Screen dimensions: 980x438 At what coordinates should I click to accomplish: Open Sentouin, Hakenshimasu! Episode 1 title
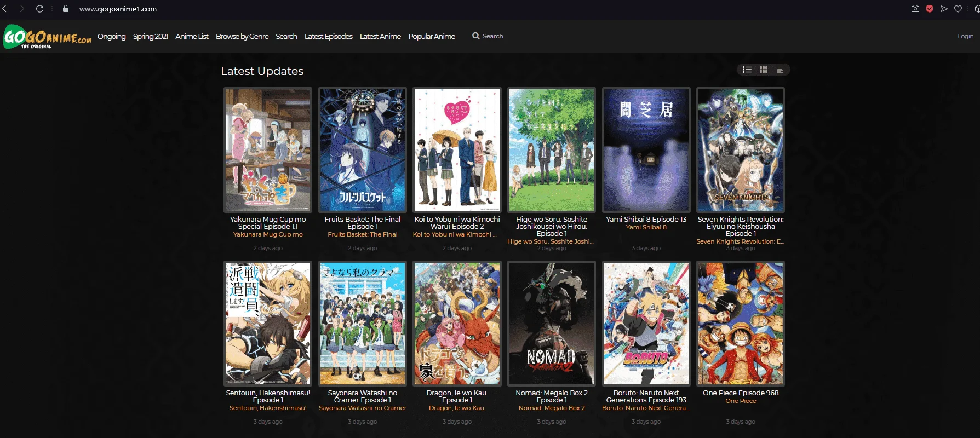pos(268,396)
